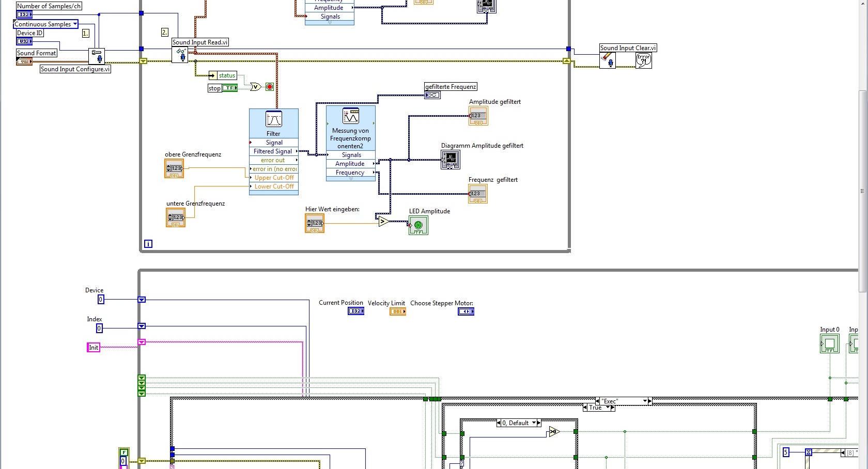Click the Filter error out row
868x469 pixels.
[274, 160]
